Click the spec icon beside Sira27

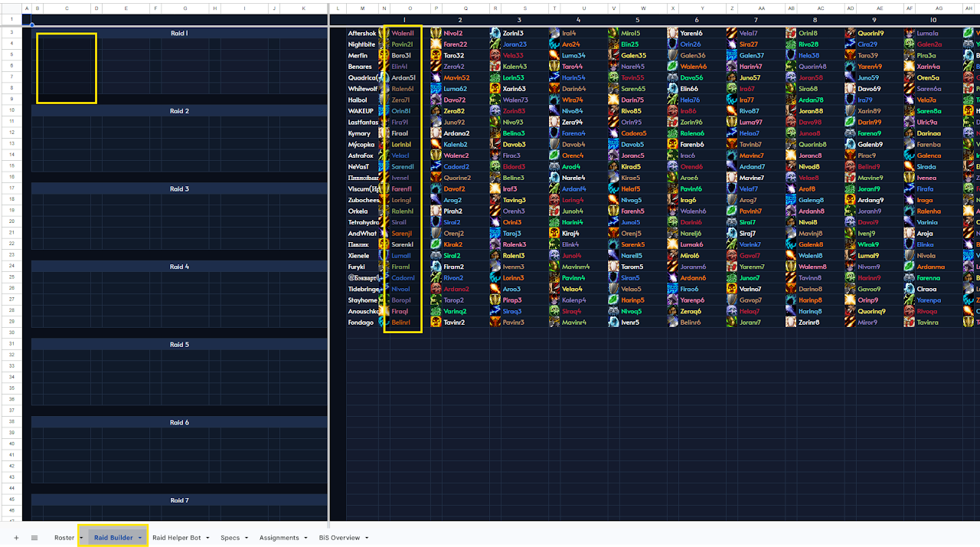(732, 44)
